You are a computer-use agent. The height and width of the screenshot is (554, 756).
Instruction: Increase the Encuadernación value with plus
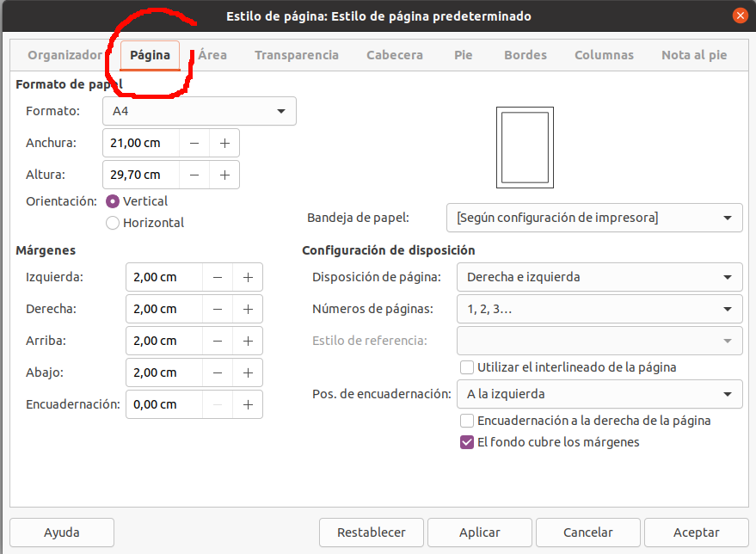click(248, 404)
